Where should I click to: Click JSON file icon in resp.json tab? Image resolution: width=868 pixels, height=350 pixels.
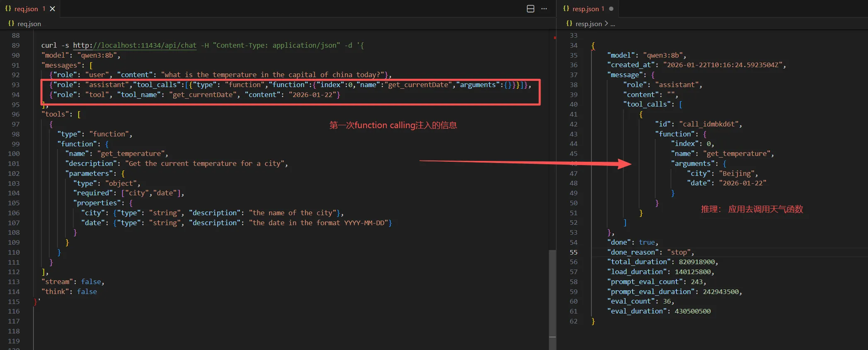[566, 9]
